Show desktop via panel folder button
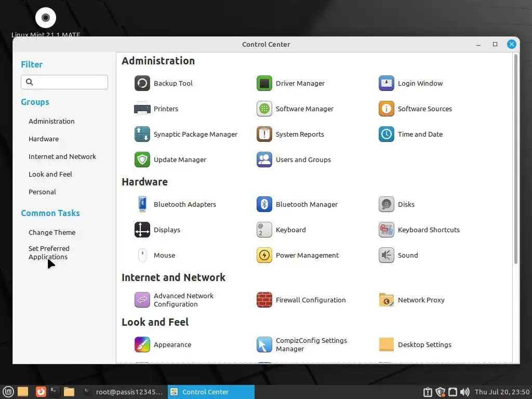This screenshot has width=532, height=399. tap(23, 392)
